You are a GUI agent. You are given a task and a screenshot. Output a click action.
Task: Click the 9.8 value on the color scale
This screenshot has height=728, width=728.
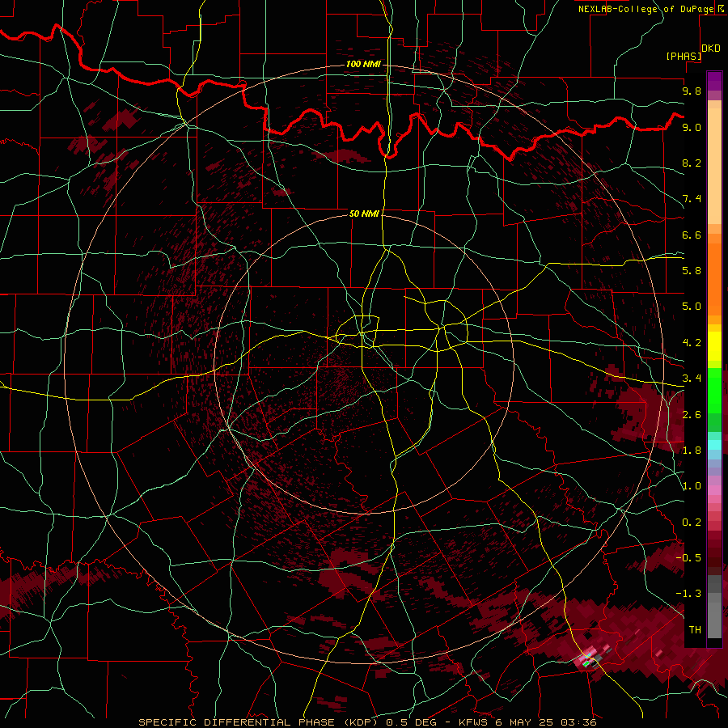pyautogui.click(x=692, y=91)
